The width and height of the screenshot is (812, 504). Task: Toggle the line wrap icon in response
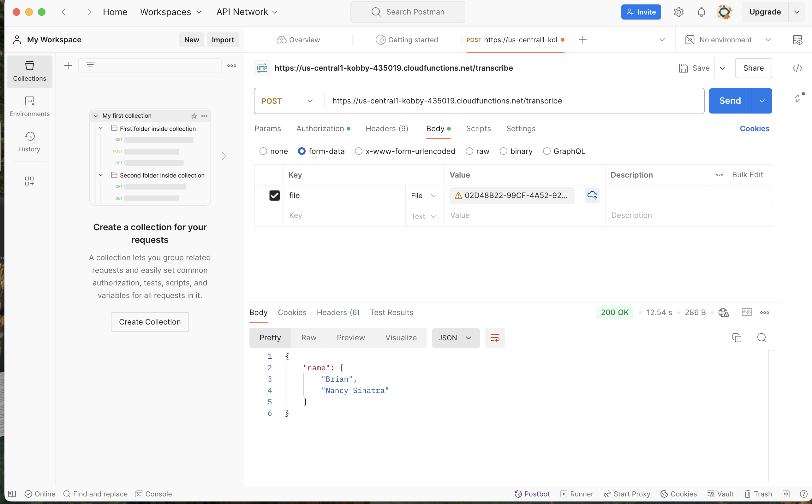(x=494, y=338)
